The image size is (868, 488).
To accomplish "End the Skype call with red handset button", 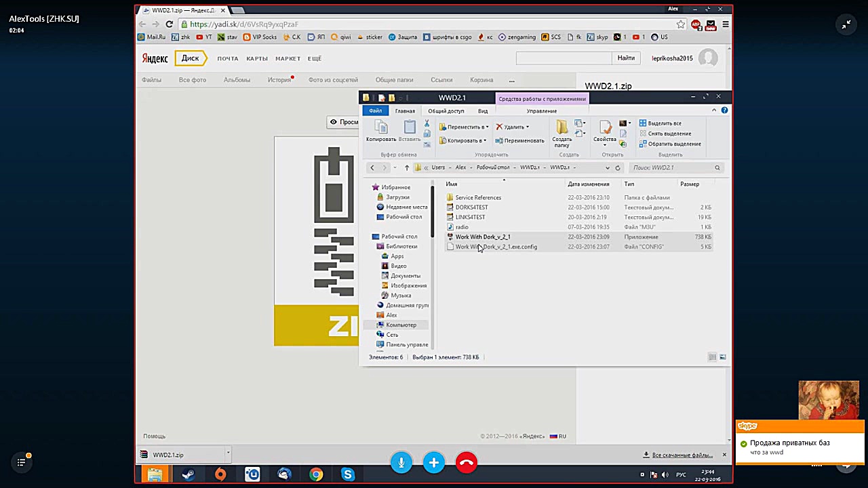I will coord(466,463).
